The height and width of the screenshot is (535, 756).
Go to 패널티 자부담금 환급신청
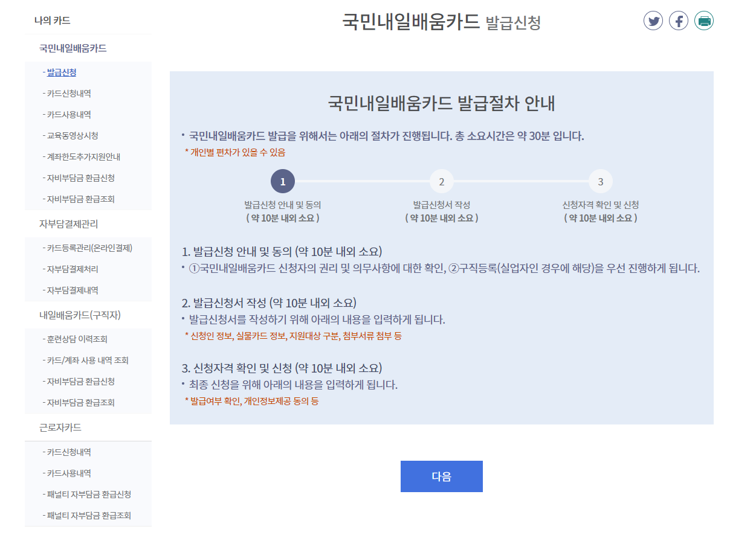(89, 495)
